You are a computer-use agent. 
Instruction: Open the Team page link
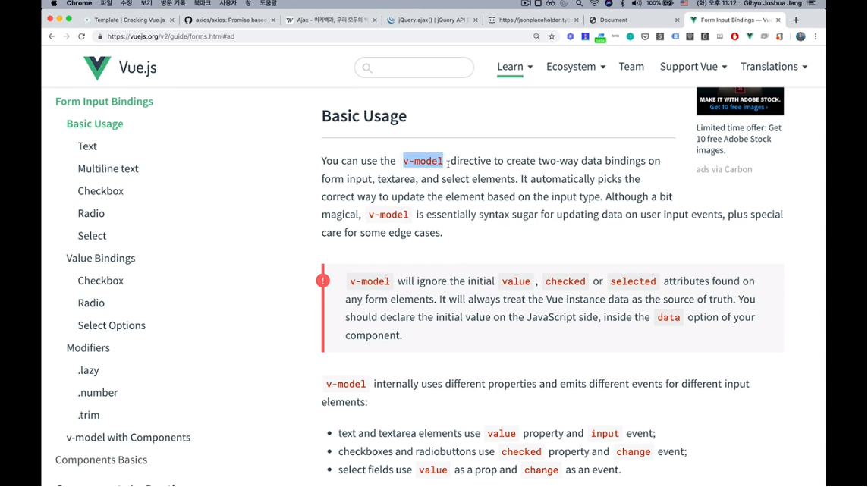coord(631,67)
